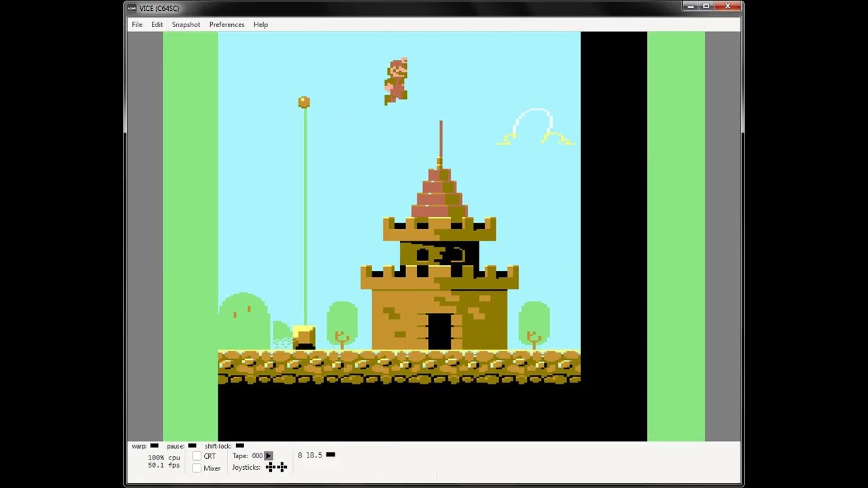
Task: Click the castle door in the game
Action: [439, 331]
